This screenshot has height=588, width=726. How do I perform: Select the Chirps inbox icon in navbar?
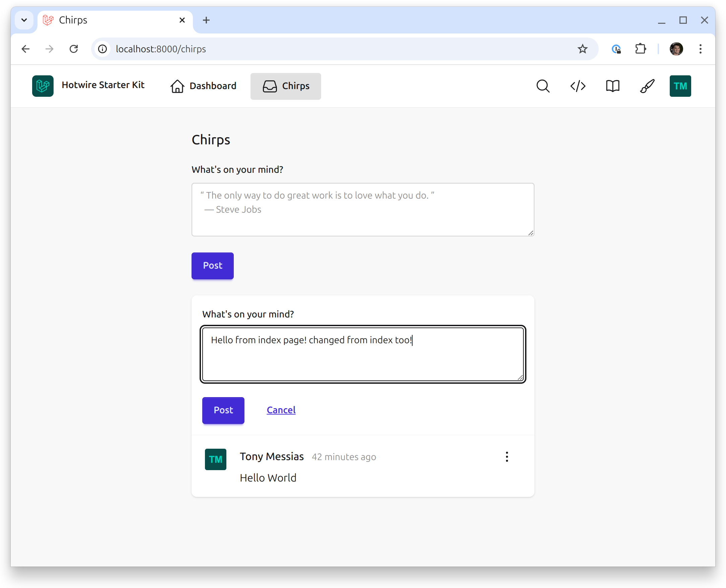click(269, 86)
